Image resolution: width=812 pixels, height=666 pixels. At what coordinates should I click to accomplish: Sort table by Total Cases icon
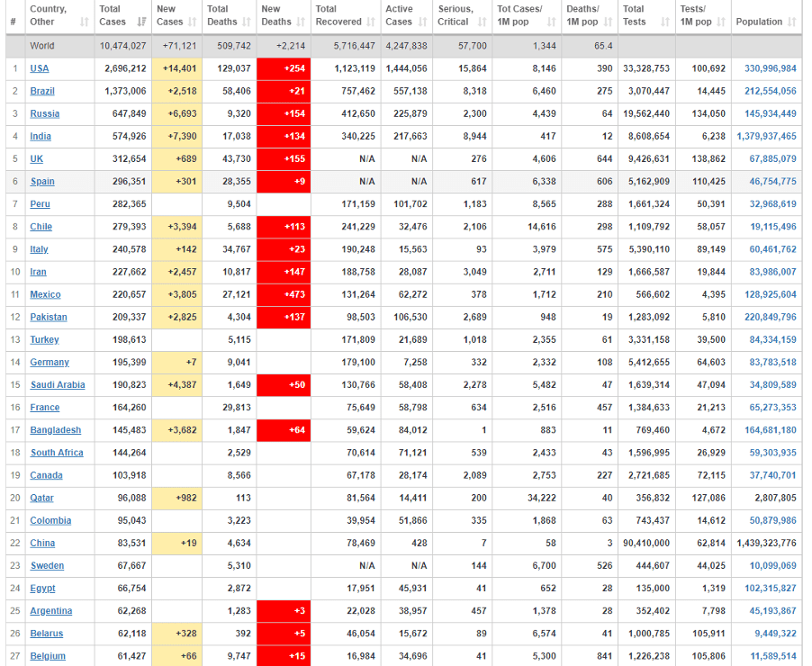pos(141,22)
